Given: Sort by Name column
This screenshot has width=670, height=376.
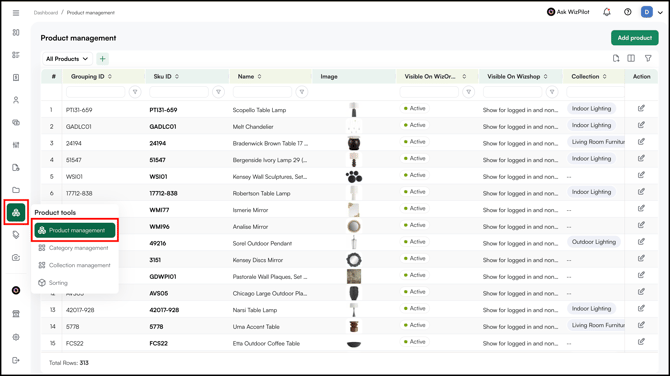Looking at the screenshot, I should (x=259, y=76).
